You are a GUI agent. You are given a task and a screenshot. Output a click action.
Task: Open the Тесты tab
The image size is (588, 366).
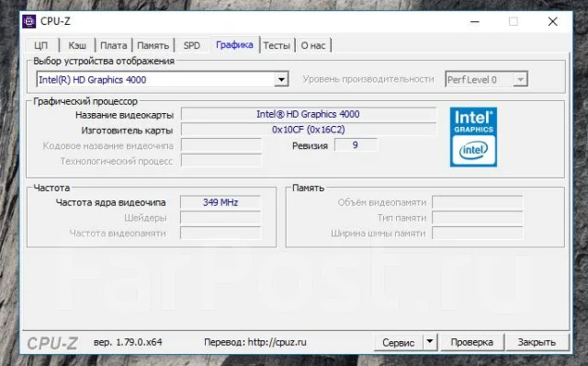277,45
